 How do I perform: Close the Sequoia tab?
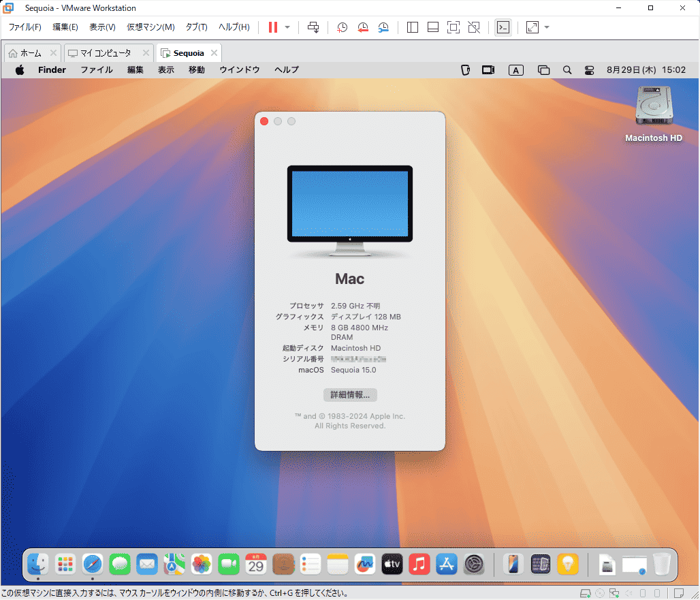(x=214, y=52)
